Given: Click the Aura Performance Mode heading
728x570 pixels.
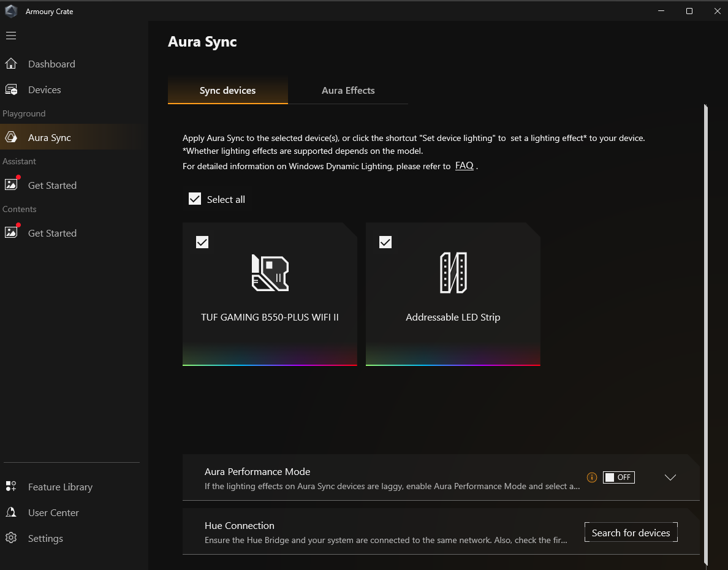Looking at the screenshot, I should click(x=257, y=471).
